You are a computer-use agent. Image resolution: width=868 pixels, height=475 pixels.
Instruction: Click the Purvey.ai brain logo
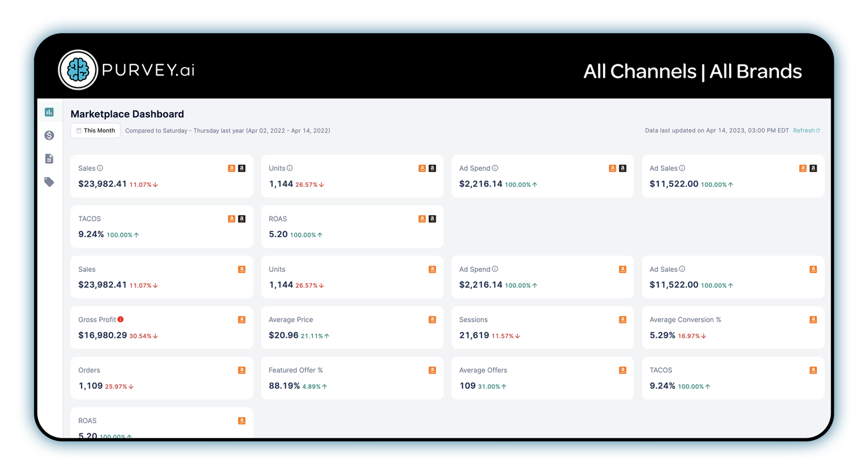[78, 70]
